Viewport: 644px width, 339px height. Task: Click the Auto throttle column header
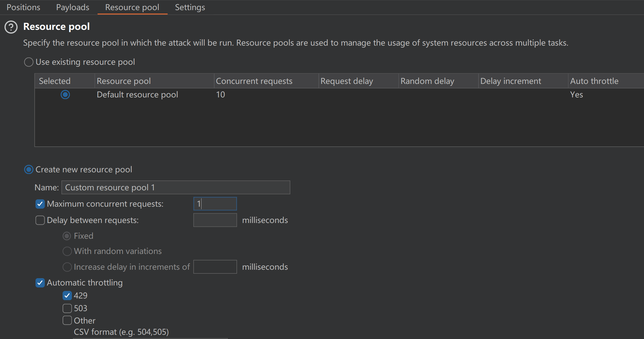594,81
